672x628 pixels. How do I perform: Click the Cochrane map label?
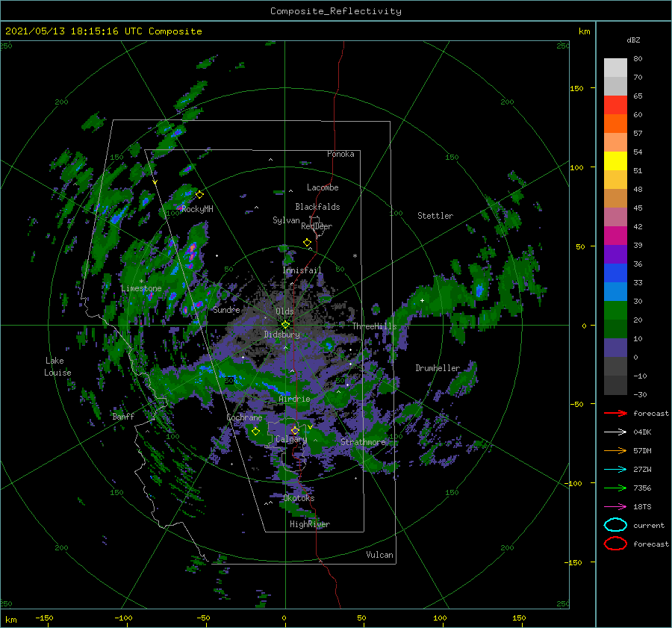pyautogui.click(x=244, y=417)
